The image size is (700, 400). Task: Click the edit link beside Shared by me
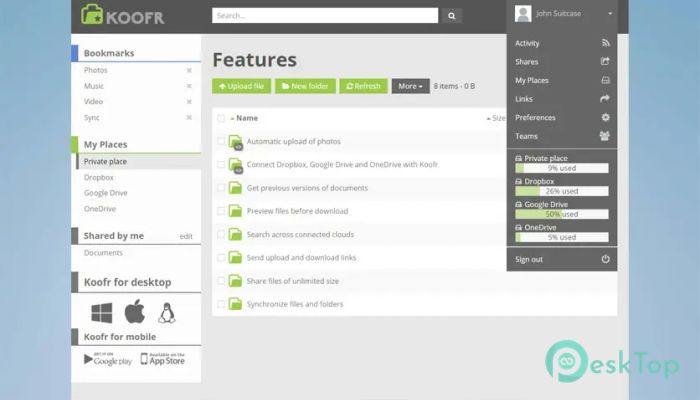pos(186,237)
